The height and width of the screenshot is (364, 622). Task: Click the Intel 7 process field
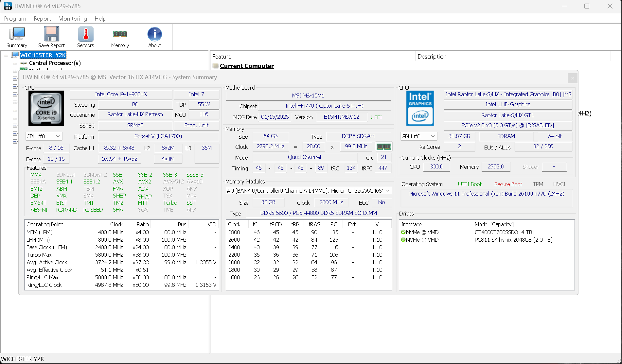pos(196,94)
